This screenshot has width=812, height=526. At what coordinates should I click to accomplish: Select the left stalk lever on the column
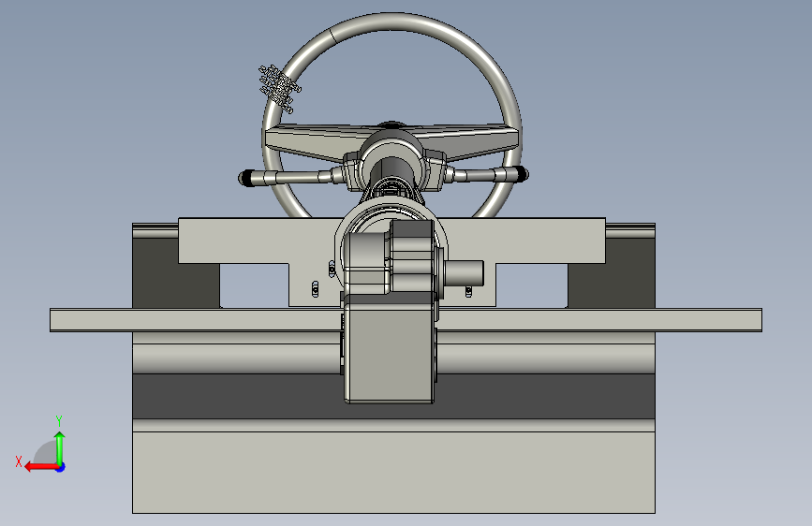click(x=290, y=178)
